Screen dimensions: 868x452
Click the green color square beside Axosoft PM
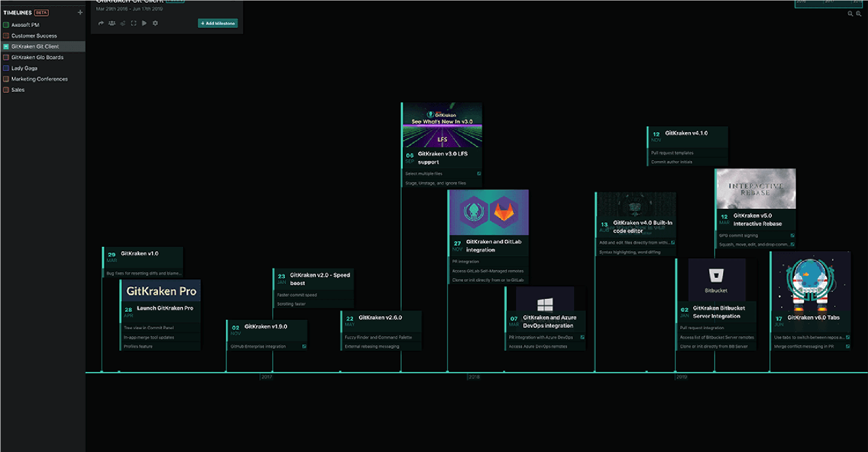(6, 25)
